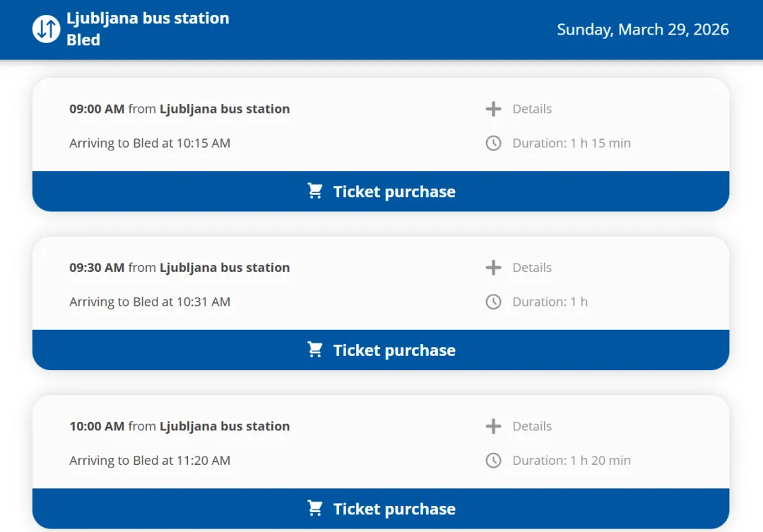Buy ticket for the 09:00 AM departure

click(x=394, y=191)
